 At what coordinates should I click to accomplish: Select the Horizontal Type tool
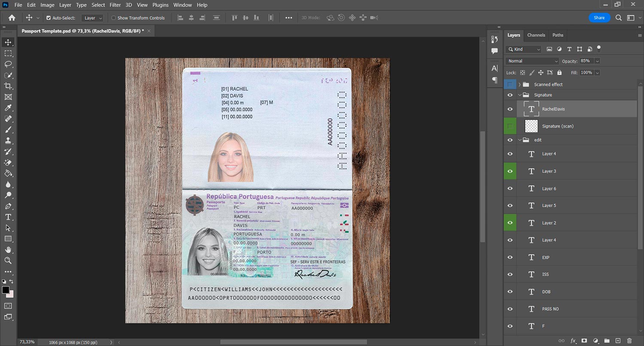pos(8,217)
